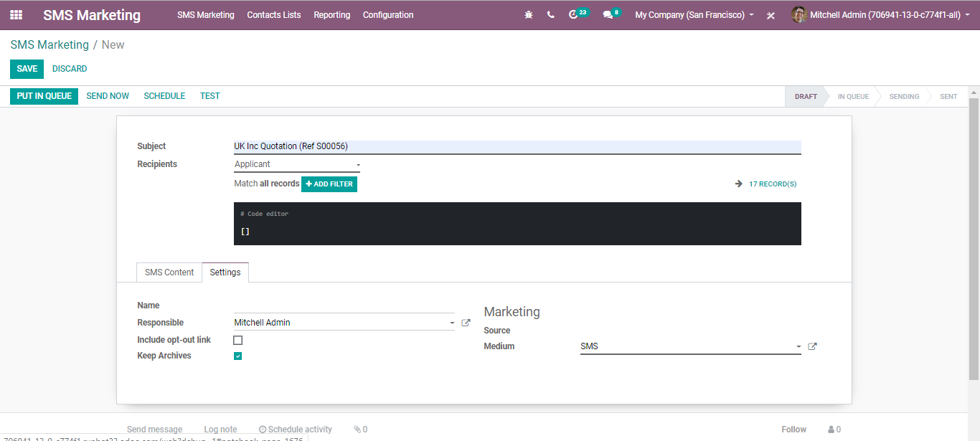This screenshot has width=980, height=441.
Task: Click inside the domain code editor
Action: (517, 224)
